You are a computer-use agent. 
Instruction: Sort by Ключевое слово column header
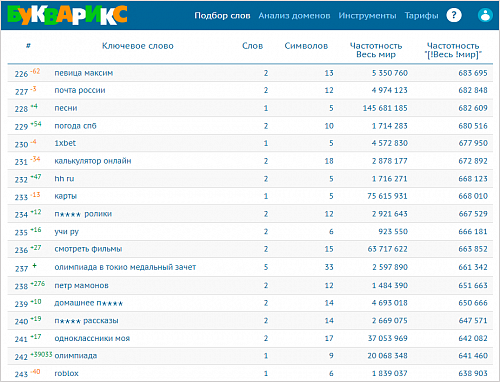point(138,46)
